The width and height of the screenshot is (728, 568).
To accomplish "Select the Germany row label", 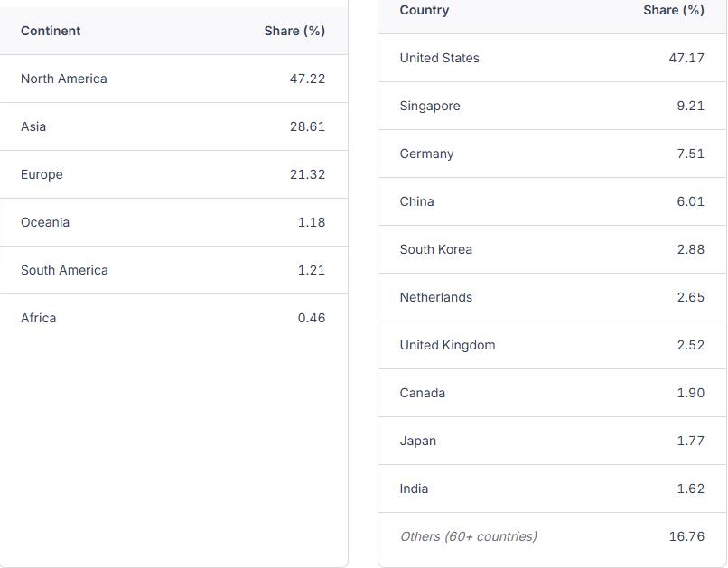I will [426, 154].
